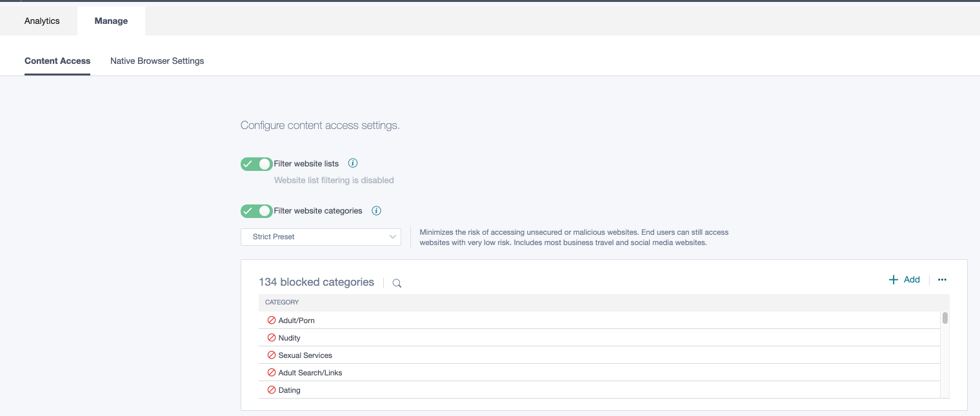Click blocked icon beside Nudity
Viewport: 980px width, 416px height.
click(x=272, y=338)
